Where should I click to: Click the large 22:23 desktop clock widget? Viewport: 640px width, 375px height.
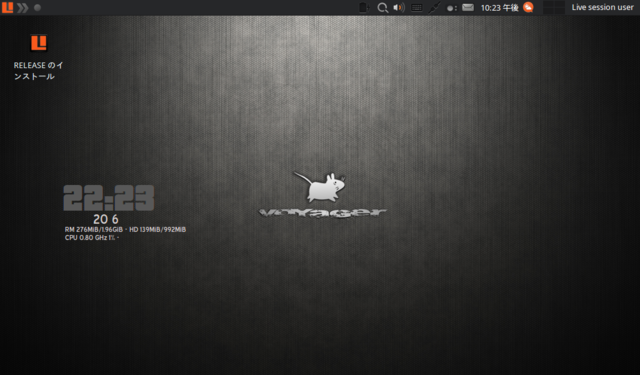[109, 198]
